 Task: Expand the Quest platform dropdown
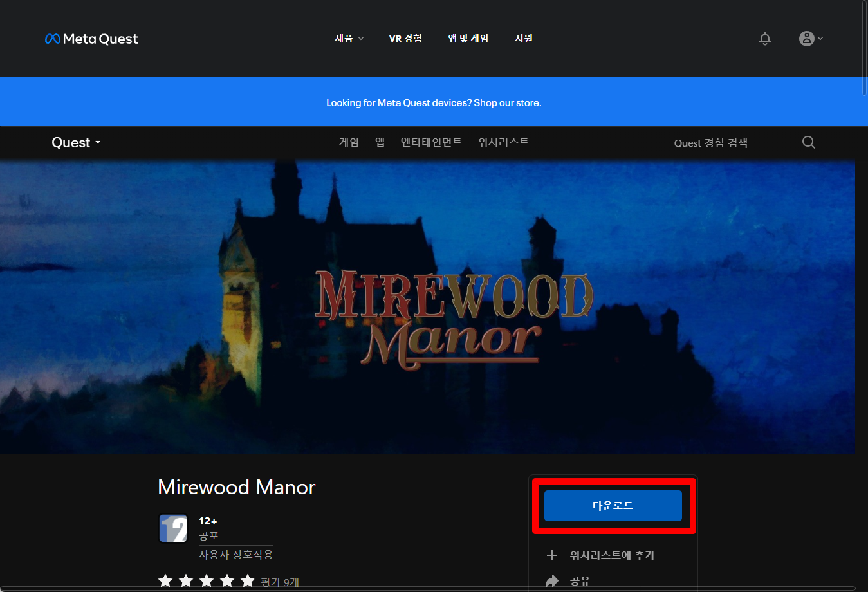point(76,143)
